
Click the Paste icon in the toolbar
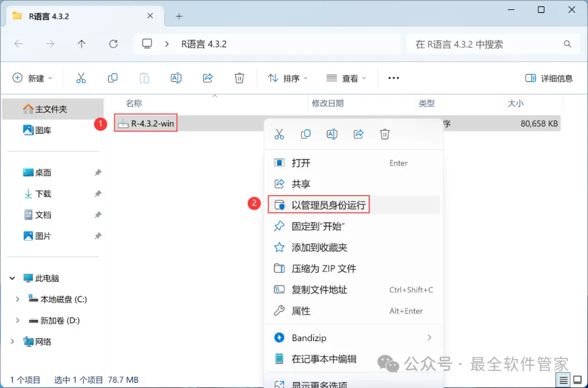coord(144,78)
